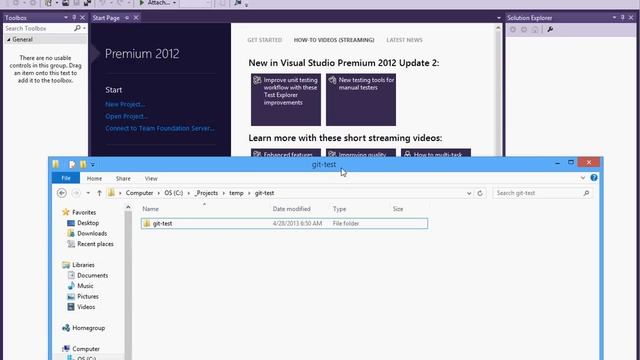
Task: Select Libraries in navigation pane
Action: point(83,265)
